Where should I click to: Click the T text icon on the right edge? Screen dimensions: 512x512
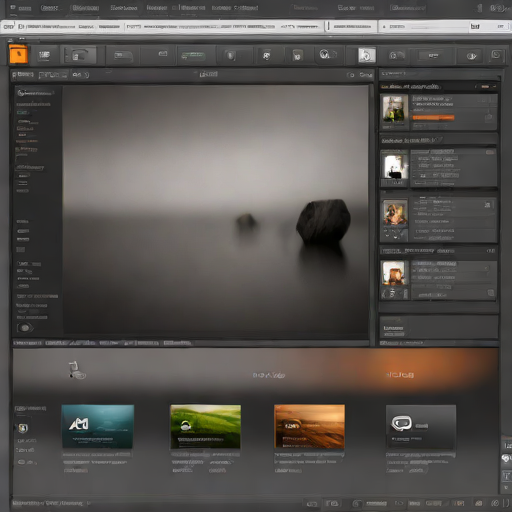click(506, 475)
